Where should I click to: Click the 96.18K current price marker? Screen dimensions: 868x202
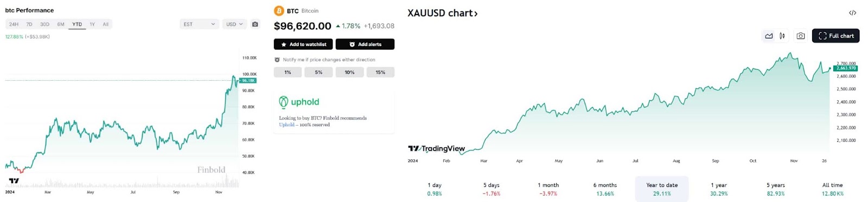point(248,81)
